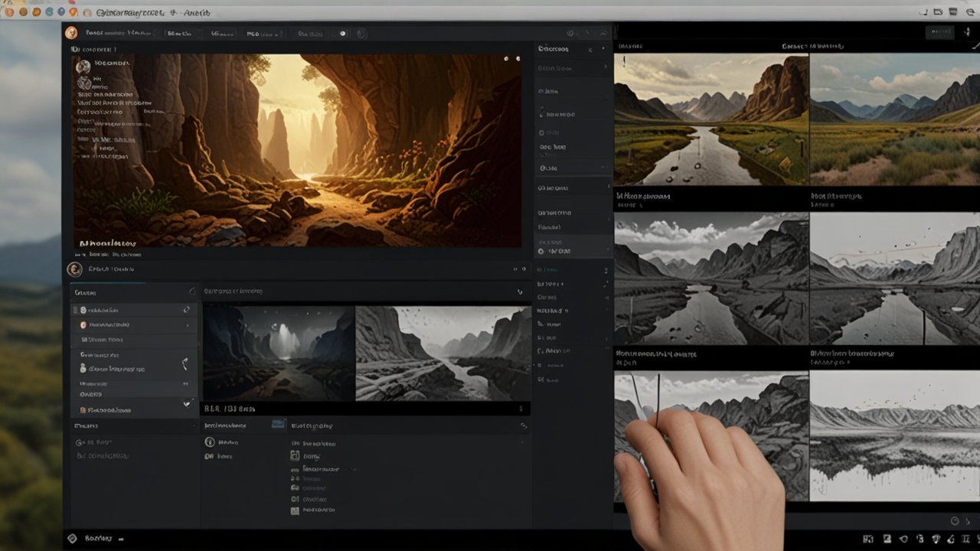Switch the toggle in the top toolbar

[x=341, y=34]
